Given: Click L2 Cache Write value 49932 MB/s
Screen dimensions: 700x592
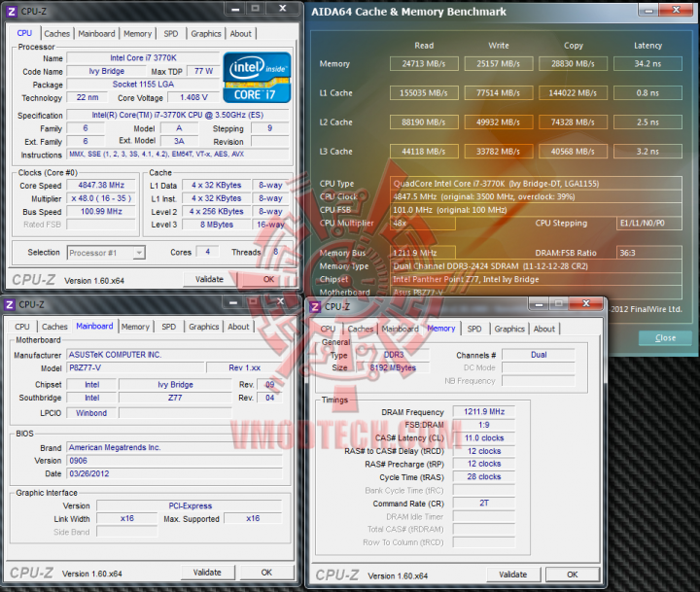Looking at the screenshot, I should pyautogui.click(x=498, y=122).
